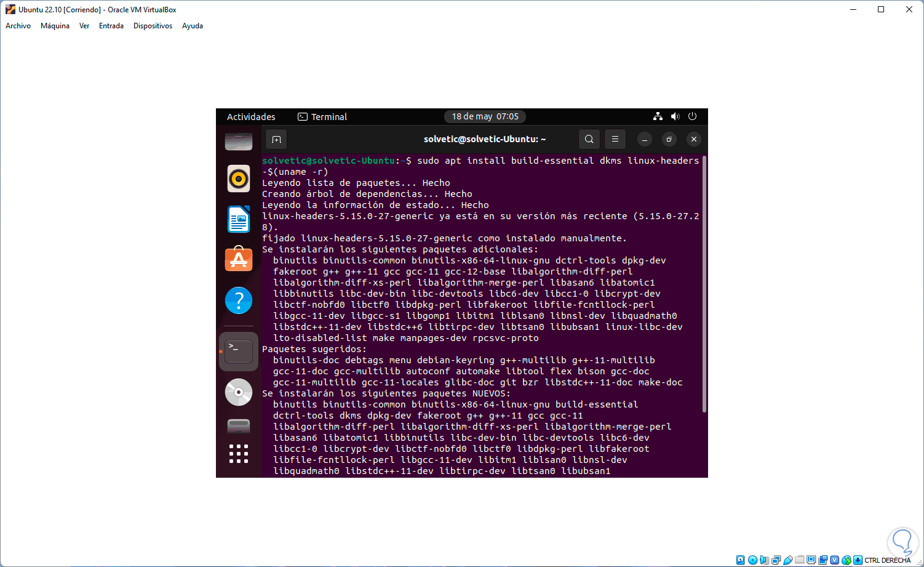The width and height of the screenshot is (924, 567).
Task: Open network status in Ubuntu top bar
Action: tap(658, 116)
